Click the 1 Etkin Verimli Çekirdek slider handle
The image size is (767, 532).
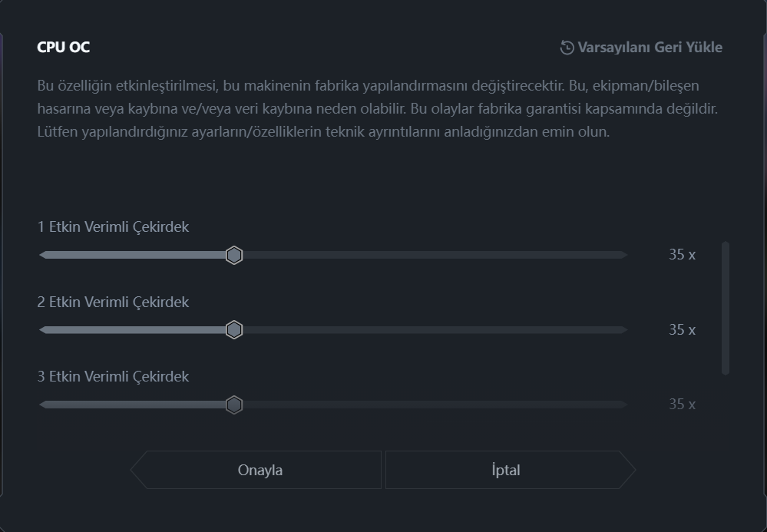point(234,255)
